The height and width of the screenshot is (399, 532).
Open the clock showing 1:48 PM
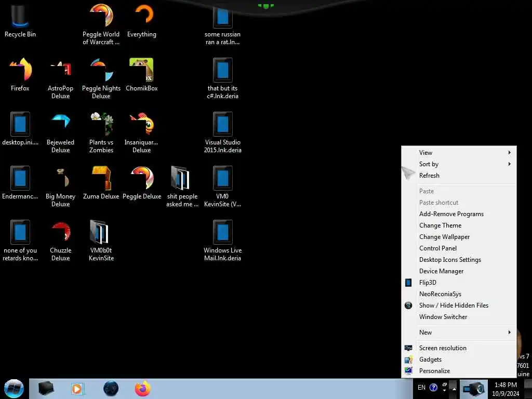(506, 389)
